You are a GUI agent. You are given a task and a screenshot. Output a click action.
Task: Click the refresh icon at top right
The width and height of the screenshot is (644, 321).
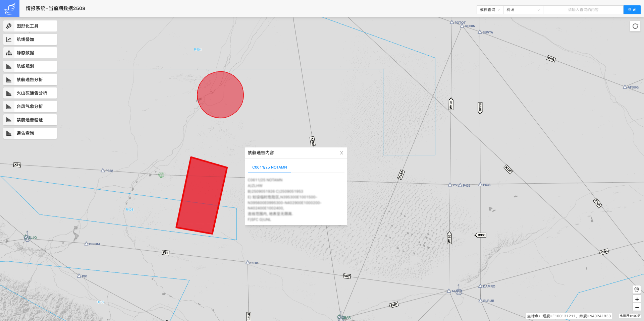point(635,26)
